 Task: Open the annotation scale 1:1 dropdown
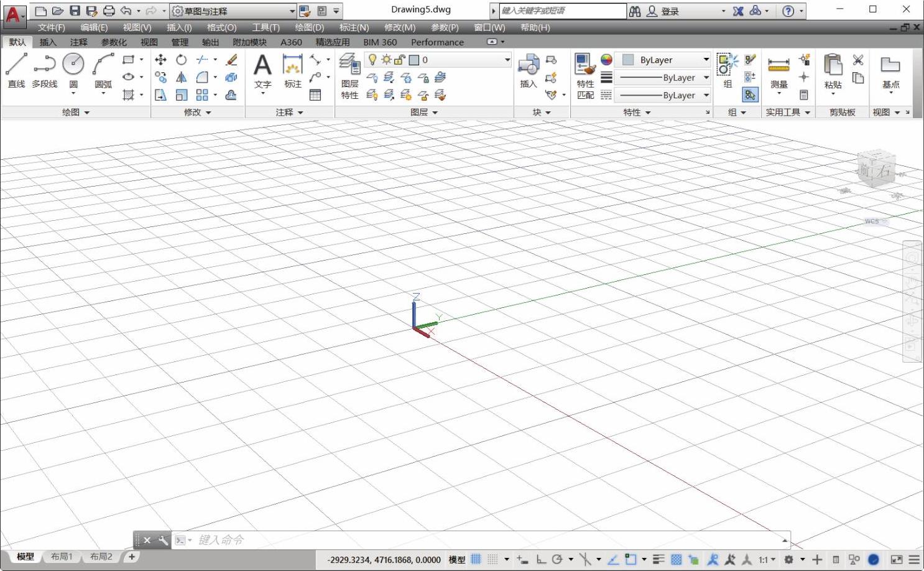(x=767, y=559)
